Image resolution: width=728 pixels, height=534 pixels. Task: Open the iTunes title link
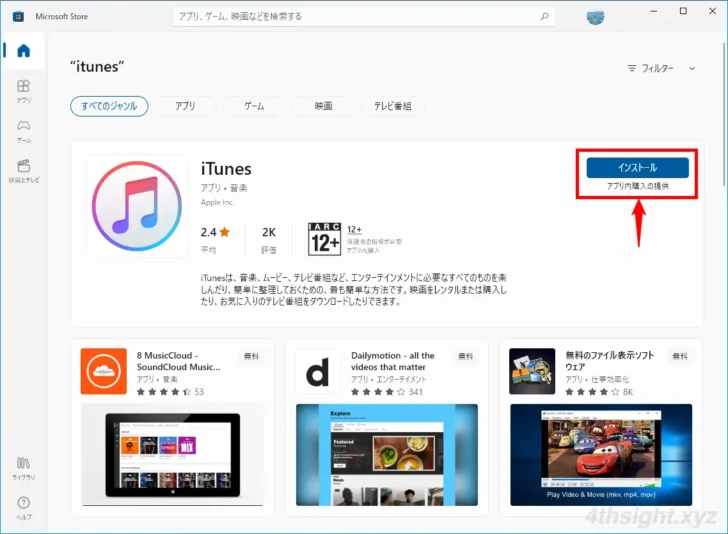(x=226, y=169)
